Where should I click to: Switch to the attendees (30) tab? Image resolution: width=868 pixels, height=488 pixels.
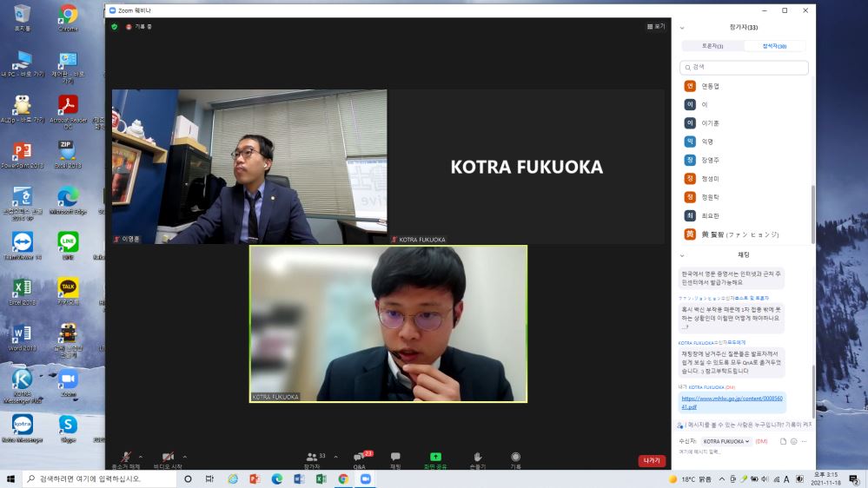tap(774, 46)
